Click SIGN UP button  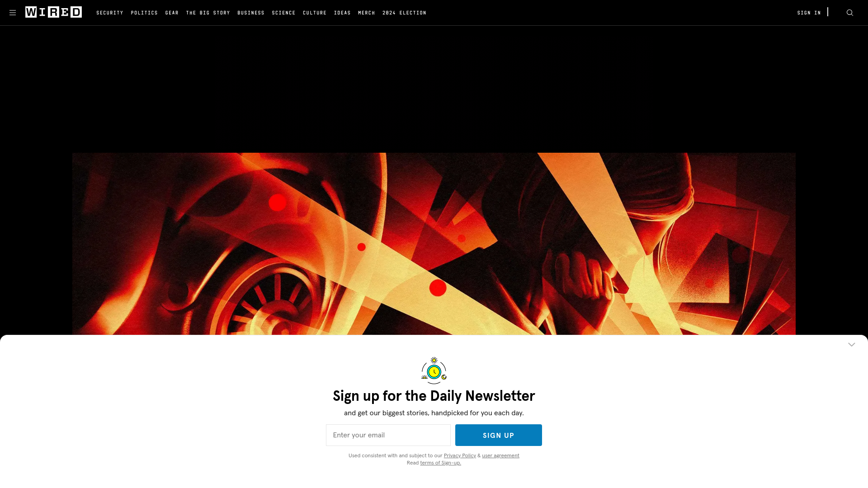498,435
